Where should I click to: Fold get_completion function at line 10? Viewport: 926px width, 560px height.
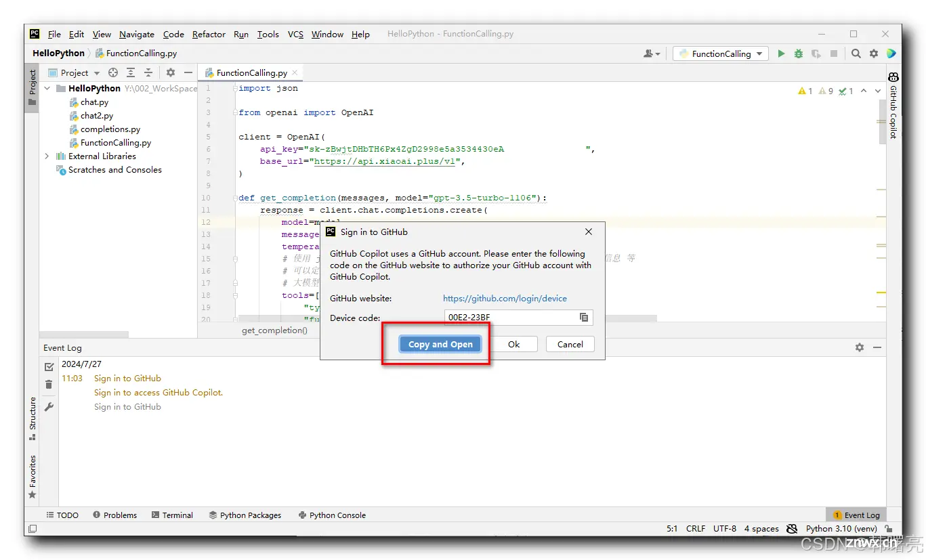234,198
